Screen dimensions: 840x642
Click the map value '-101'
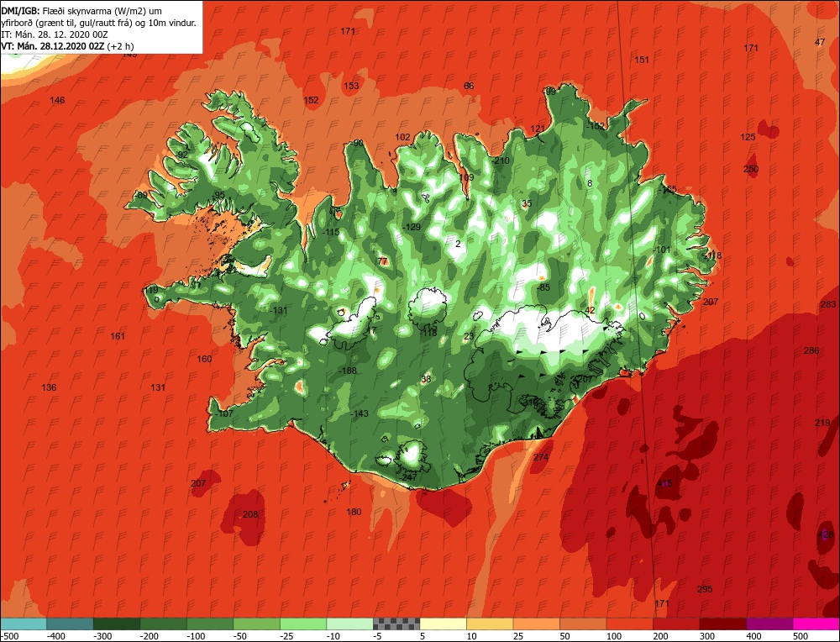(662, 250)
